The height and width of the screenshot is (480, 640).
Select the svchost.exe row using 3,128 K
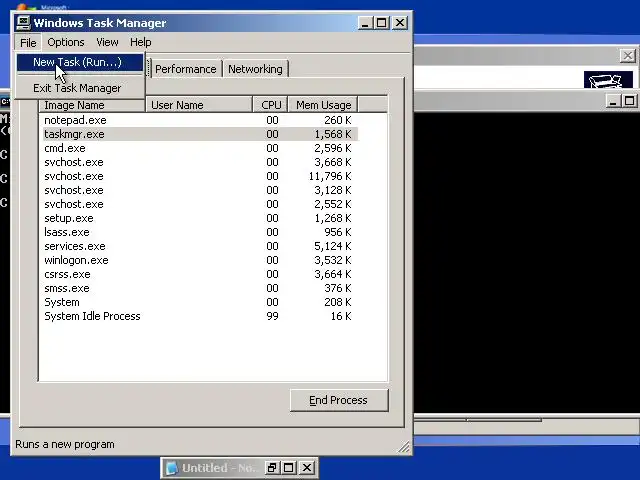coord(200,190)
